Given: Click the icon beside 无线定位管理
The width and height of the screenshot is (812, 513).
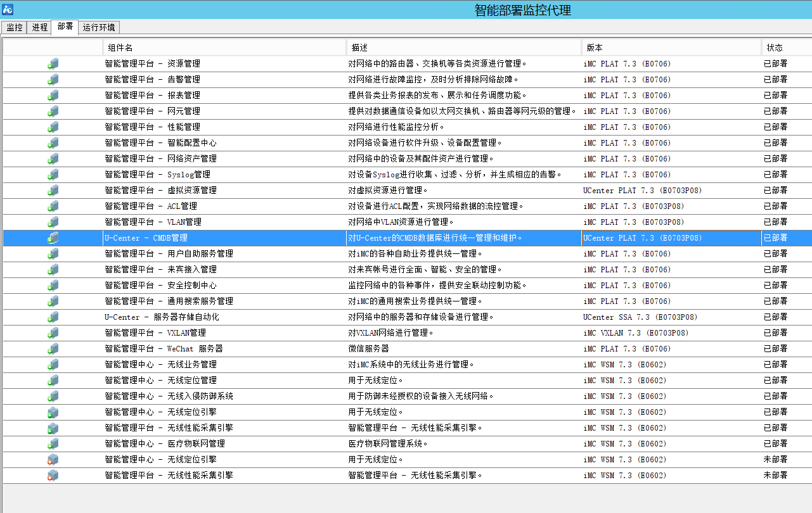Looking at the screenshot, I should click(x=53, y=380).
